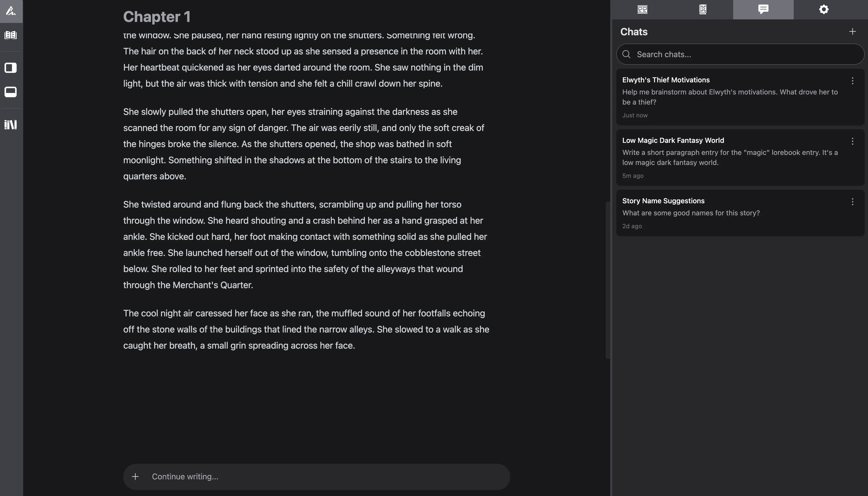Open the settings gear tab
This screenshot has height=496, width=868.
click(824, 10)
